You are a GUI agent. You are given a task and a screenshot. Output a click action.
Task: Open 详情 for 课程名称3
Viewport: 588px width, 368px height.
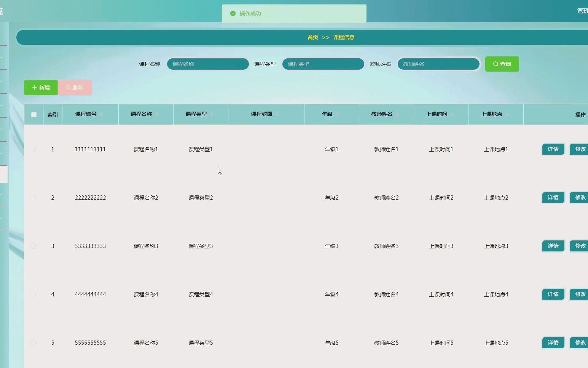(x=553, y=246)
